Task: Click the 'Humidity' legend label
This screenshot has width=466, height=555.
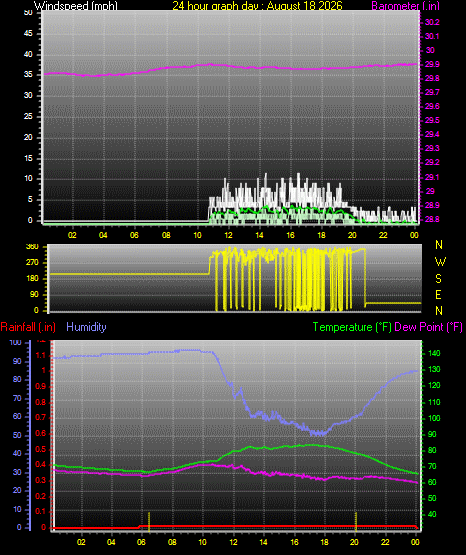Action: (x=86, y=327)
